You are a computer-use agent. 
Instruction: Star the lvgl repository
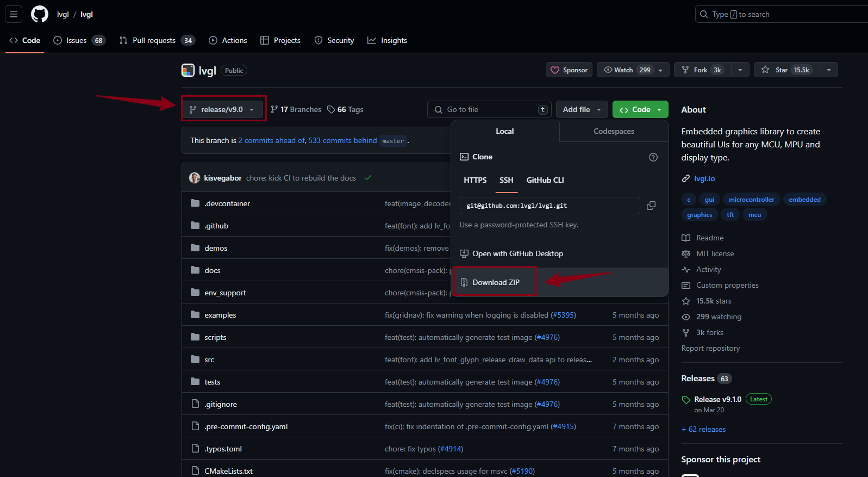point(787,70)
